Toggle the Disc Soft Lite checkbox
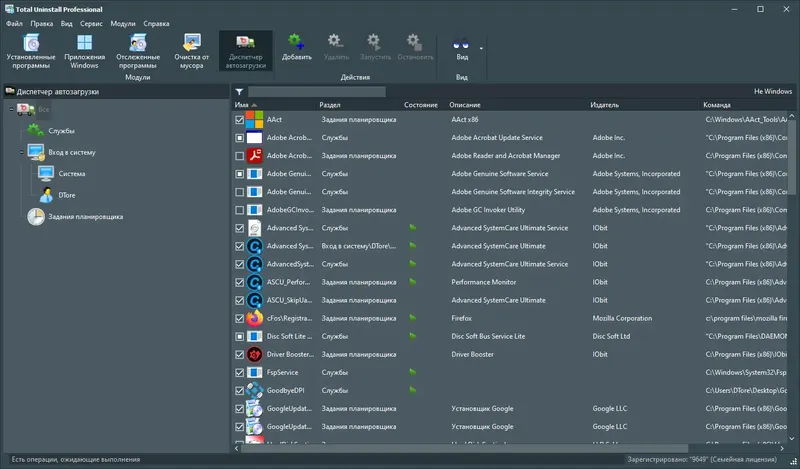The height and width of the screenshot is (469, 800). point(239,336)
